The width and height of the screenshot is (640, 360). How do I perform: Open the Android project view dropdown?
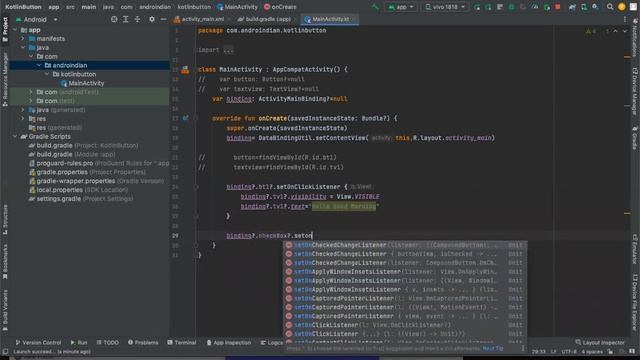[x=37, y=20]
